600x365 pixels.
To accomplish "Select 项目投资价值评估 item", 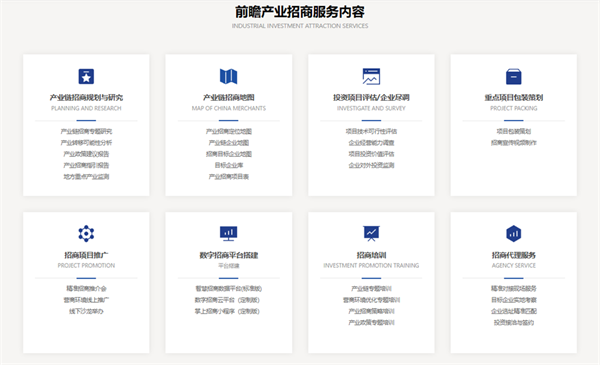I will pyautogui.click(x=371, y=154).
